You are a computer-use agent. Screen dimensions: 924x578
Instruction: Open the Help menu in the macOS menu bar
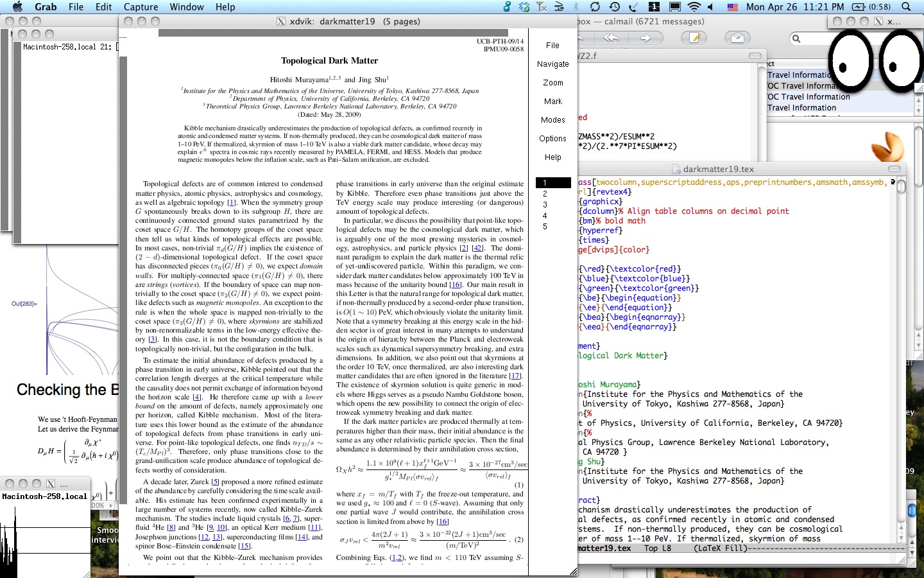point(225,6)
